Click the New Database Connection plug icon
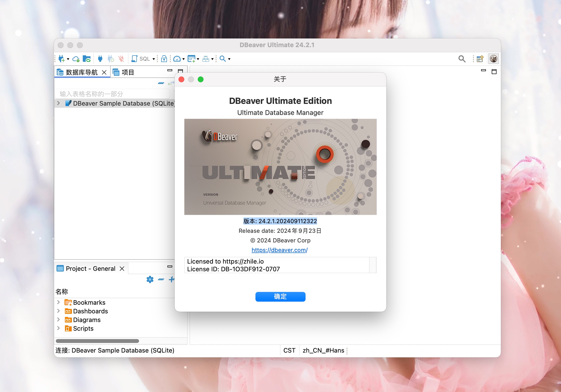This screenshot has width=561, height=392. coord(61,59)
